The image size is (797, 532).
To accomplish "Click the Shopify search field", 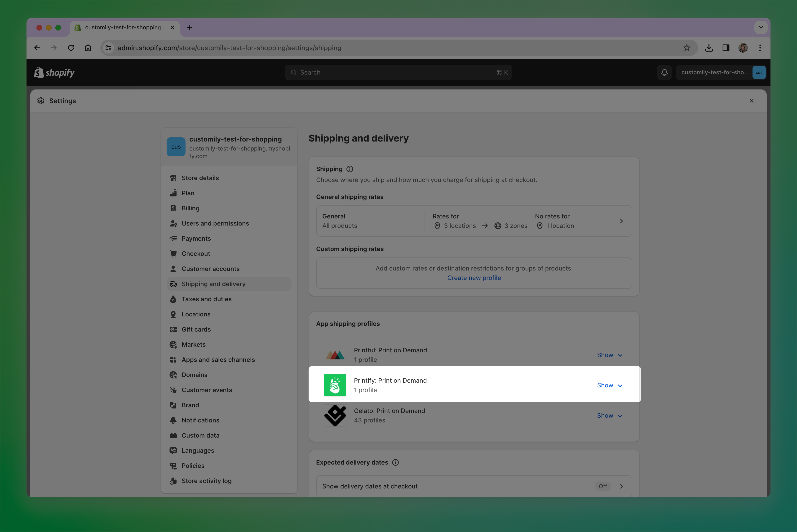I will tap(398, 72).
